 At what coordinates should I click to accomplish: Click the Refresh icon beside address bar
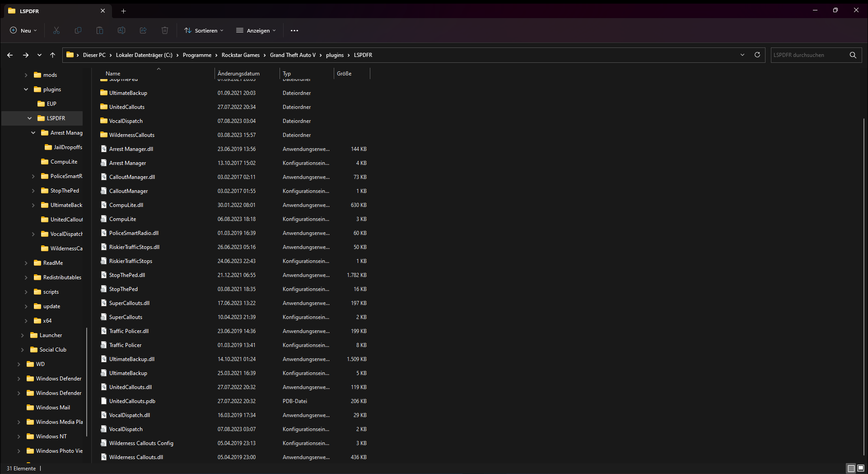[x=757, y=55]
